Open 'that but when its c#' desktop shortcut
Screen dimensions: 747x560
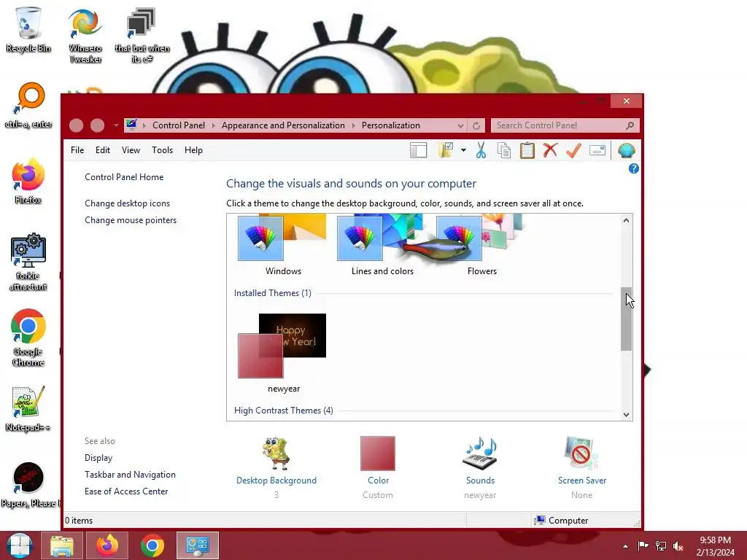(x=142, y=36)
